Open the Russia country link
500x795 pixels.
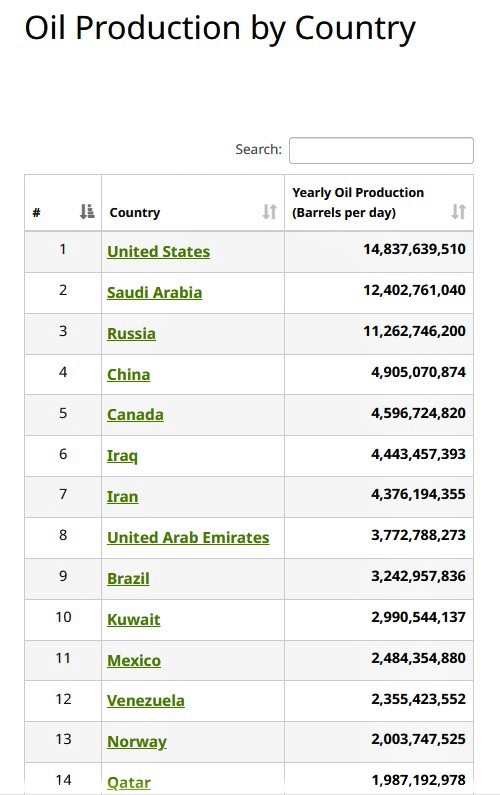[x=131, y=334]
